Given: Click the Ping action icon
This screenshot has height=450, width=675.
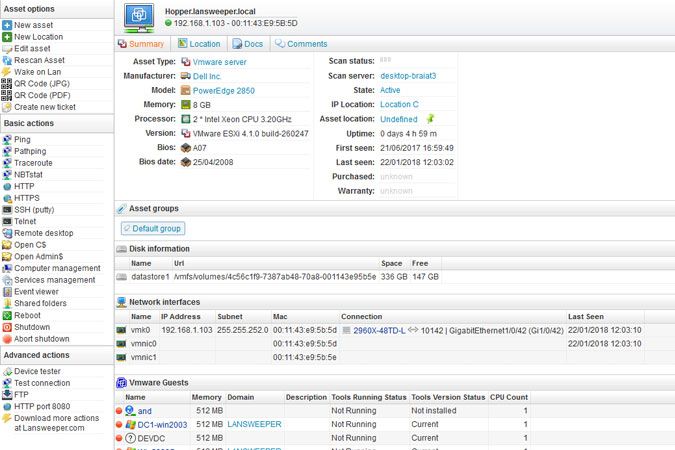Looking at the screenshot, I should 7,139.
